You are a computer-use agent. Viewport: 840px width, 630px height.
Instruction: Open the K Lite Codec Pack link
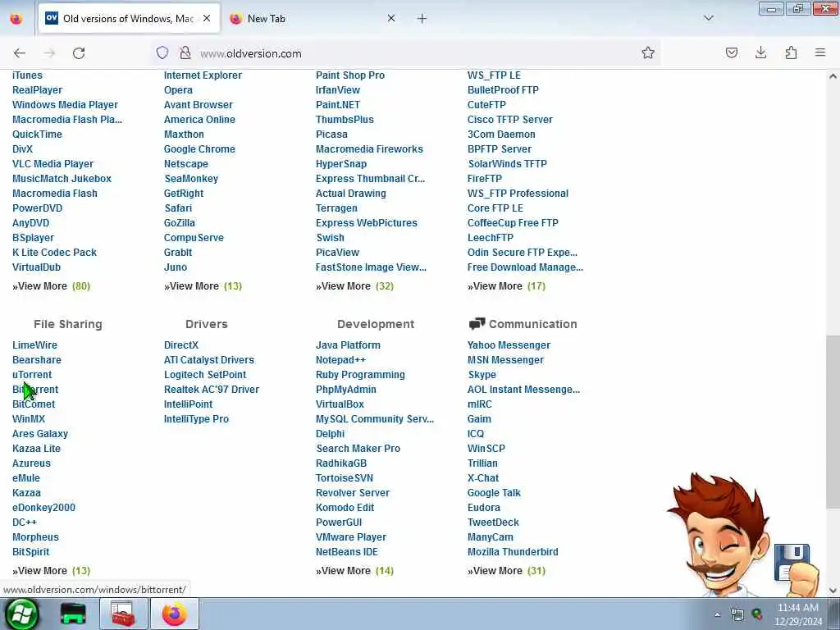coord(54,253)
